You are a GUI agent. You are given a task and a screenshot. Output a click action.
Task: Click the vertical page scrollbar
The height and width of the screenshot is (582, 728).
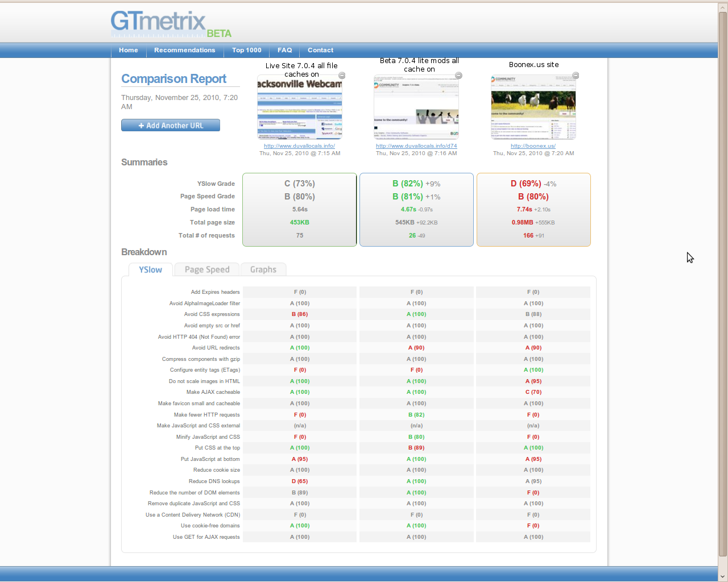click(x=722, y=284)
